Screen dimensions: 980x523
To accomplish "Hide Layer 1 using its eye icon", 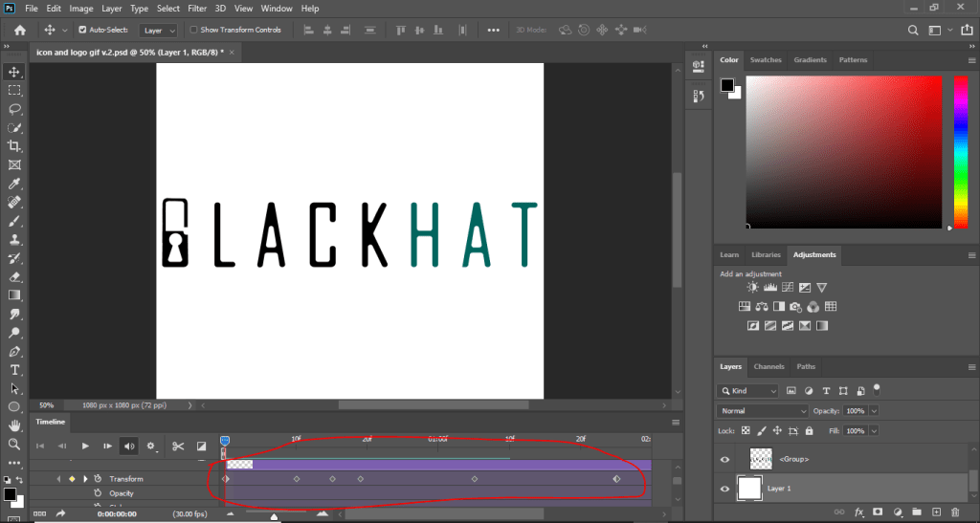I will coord(725,489).
